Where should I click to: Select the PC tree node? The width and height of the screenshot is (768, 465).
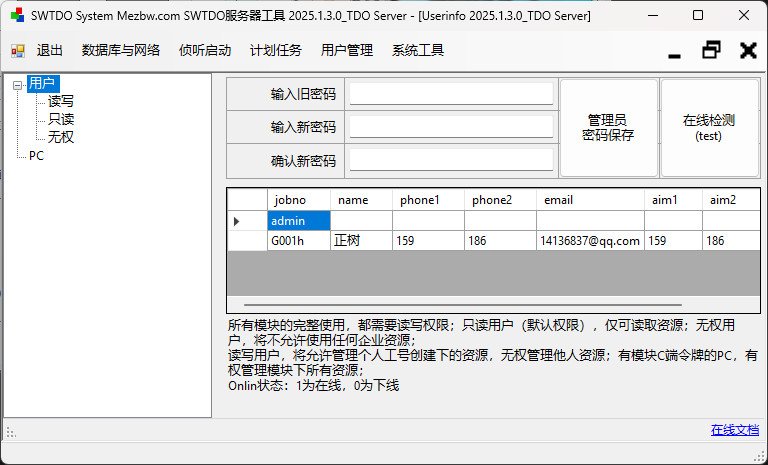[x=36, y=155]
